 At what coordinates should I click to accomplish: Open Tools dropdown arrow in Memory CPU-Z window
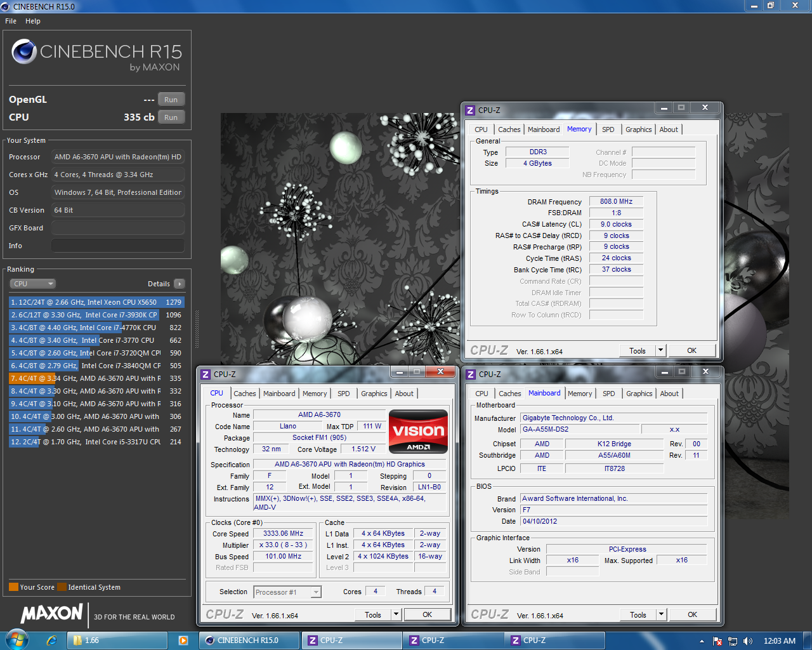[x=660, y=350]
